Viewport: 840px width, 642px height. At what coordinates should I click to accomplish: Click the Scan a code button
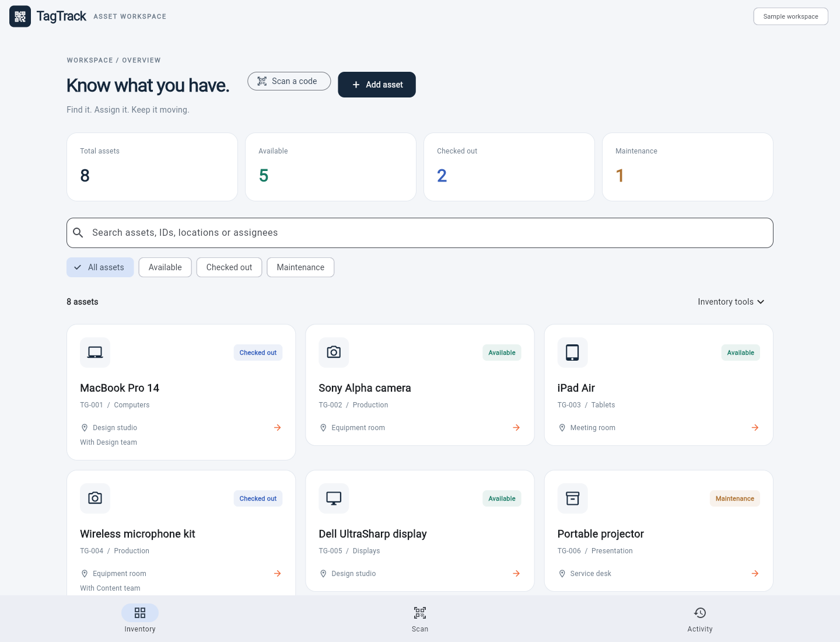pyautogui.click(x=289, y=81)
